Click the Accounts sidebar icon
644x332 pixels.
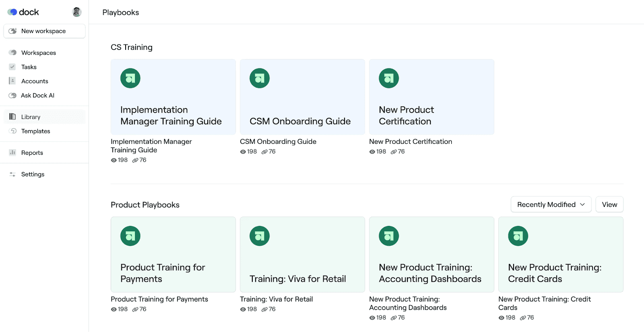pyautogui.click(x=12, y=81)
